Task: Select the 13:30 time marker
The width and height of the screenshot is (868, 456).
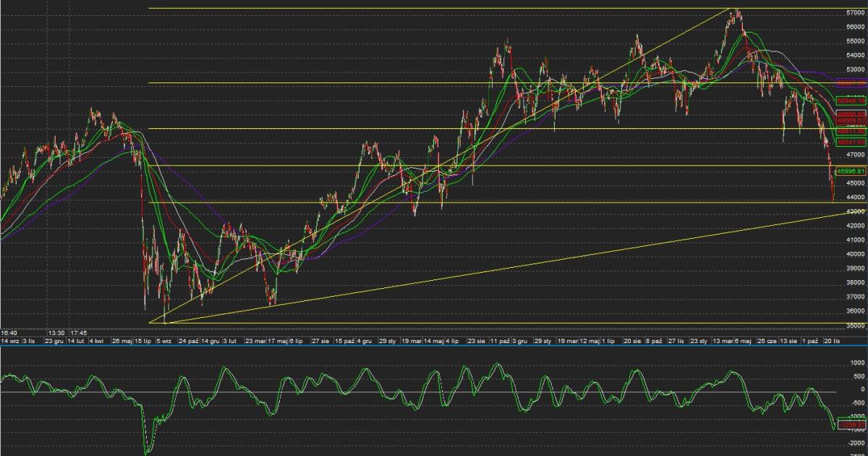Action: (x=56, y=333)
